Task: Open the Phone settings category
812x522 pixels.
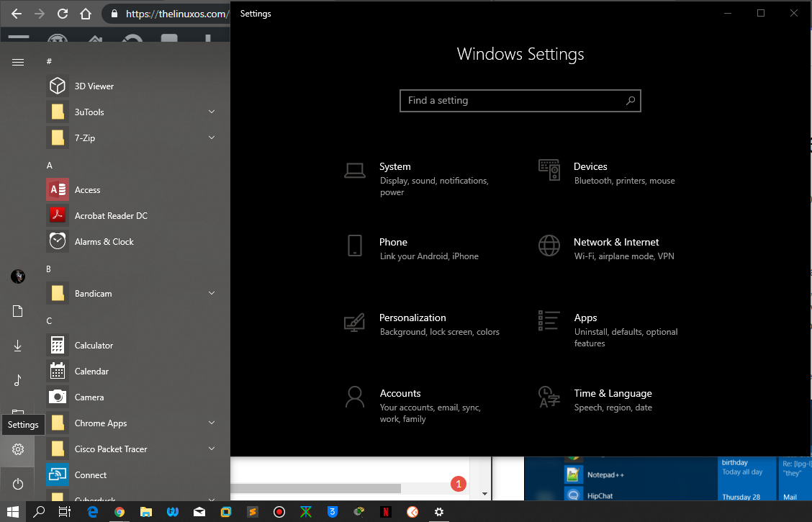Action: (393, 243)
